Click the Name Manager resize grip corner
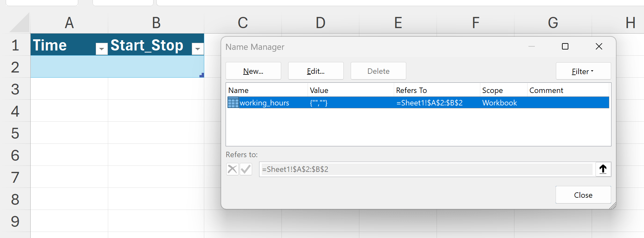The height and width of the screenshot is (238, 644). click(612, 206)
